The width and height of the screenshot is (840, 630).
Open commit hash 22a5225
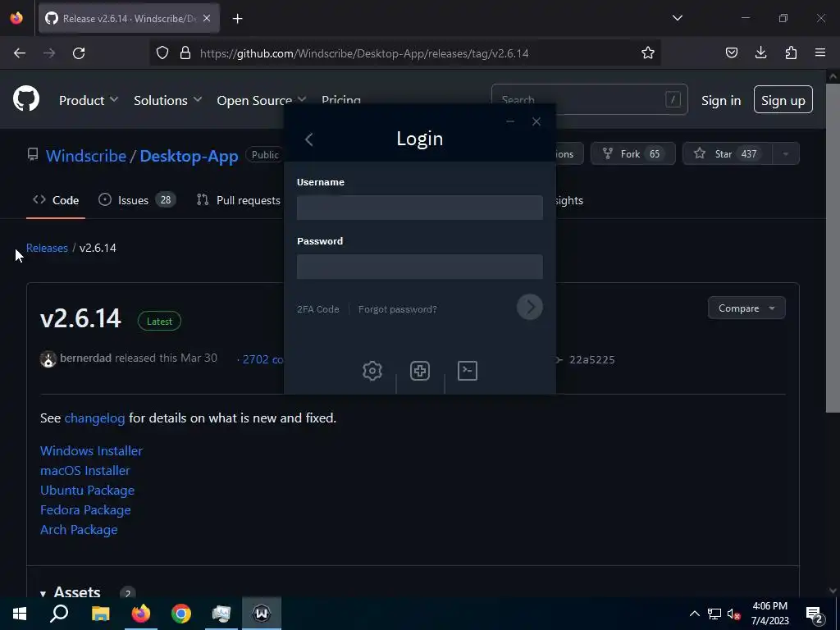tap(591, 359)
